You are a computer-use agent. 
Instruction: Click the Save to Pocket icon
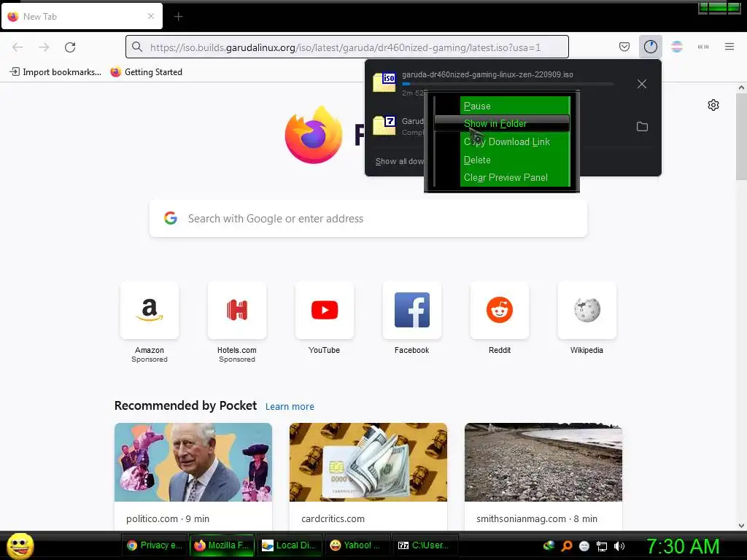[624, 47]
